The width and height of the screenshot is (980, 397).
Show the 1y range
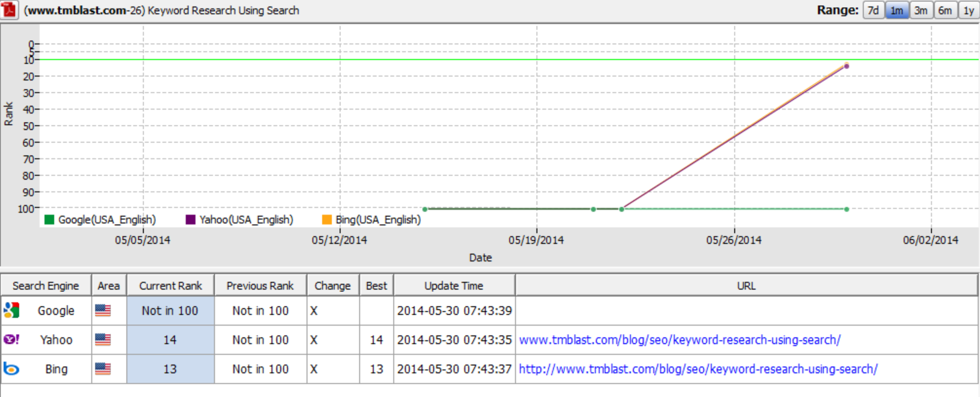(x=968, y=10)
